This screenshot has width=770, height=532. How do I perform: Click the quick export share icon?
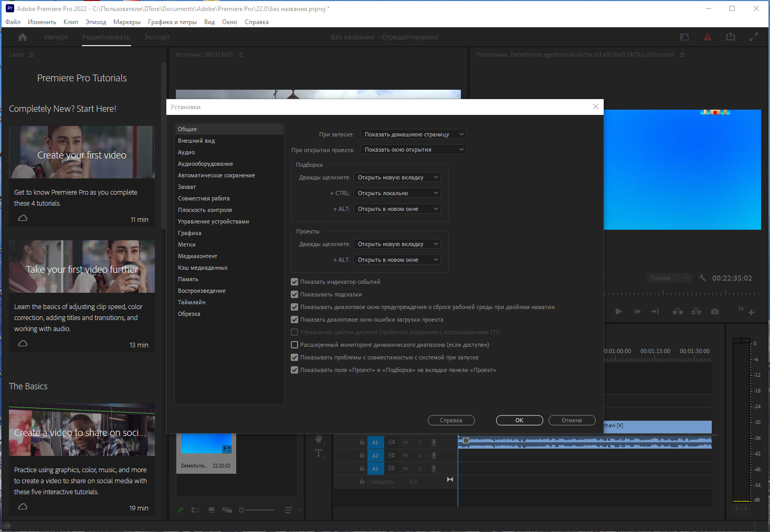click(x=731, y=37)
